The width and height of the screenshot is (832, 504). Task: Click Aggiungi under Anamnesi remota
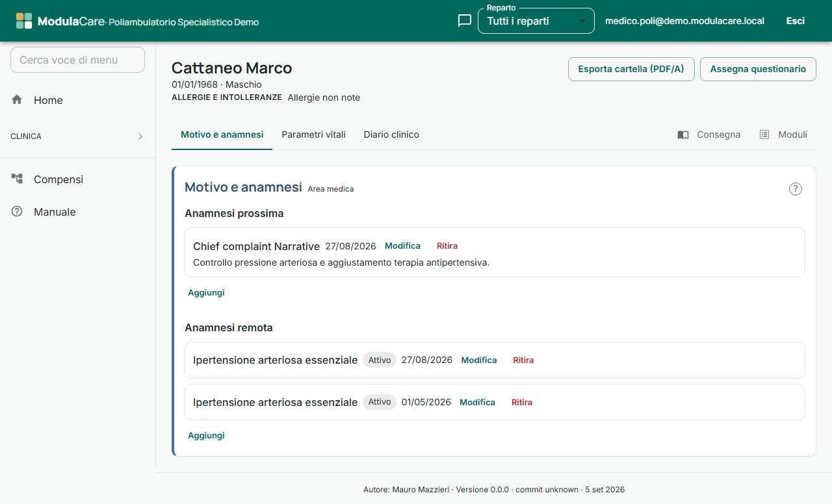tap(206, 435)
